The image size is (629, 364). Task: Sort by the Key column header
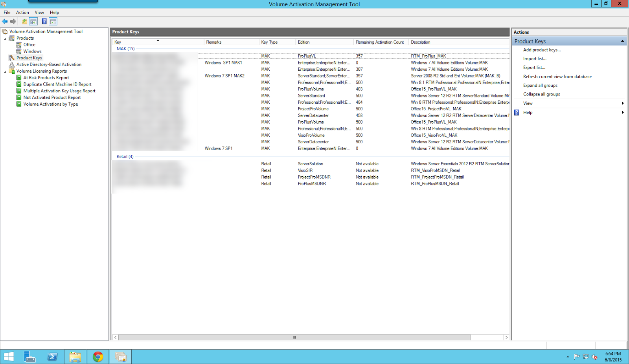[158, 42]
